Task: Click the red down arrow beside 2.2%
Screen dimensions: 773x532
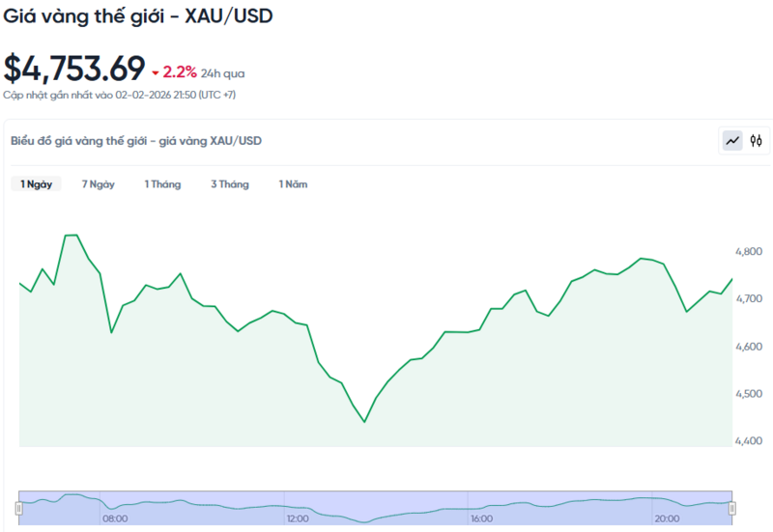Action: [x=155, y=72]
